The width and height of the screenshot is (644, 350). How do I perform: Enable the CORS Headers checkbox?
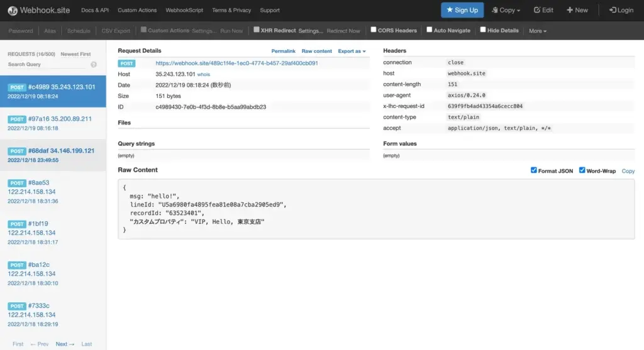pos(374,30)
